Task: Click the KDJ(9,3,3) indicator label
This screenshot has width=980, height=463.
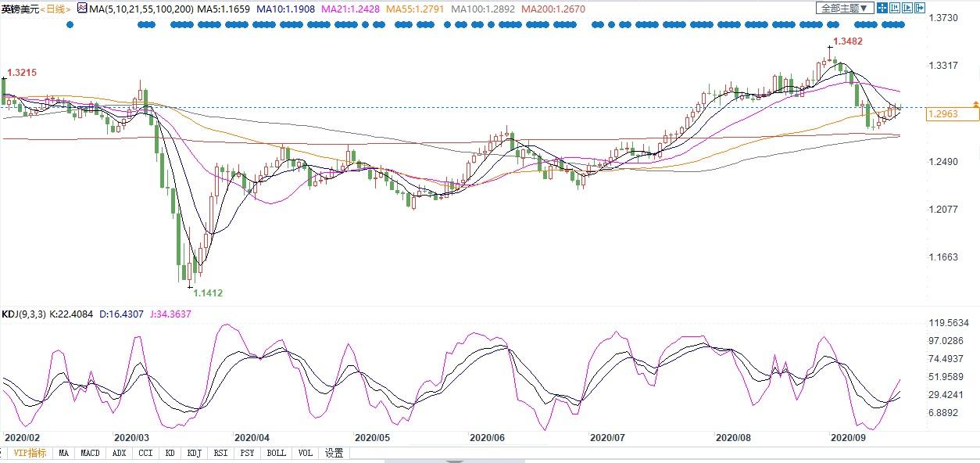Action: pyautogui.click(x=24, y=314)
